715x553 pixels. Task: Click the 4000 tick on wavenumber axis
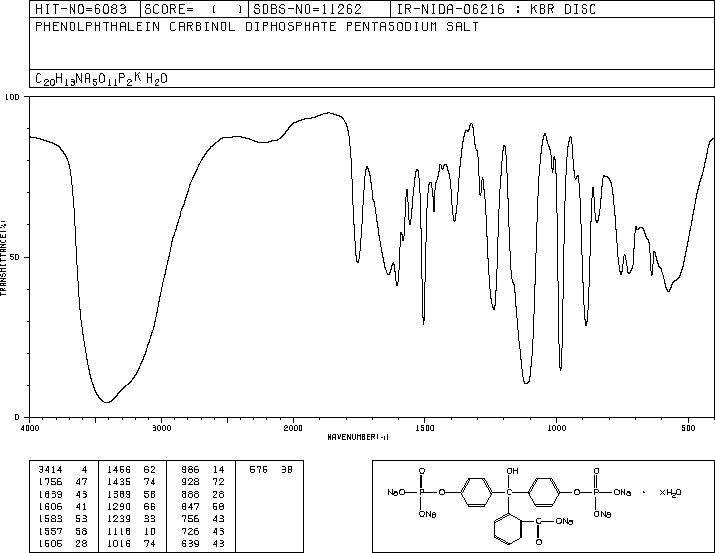click(30, 428)
